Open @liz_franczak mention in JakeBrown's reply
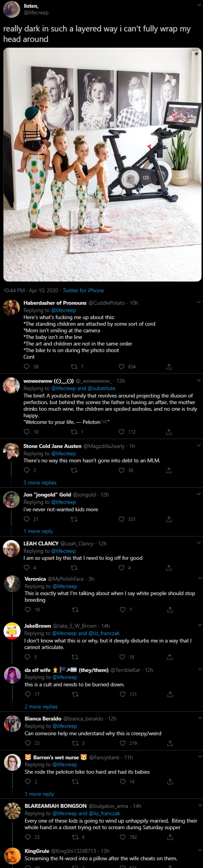Viewport: 203px width, 868px height. pyautogui.click(x=104, y=633)
